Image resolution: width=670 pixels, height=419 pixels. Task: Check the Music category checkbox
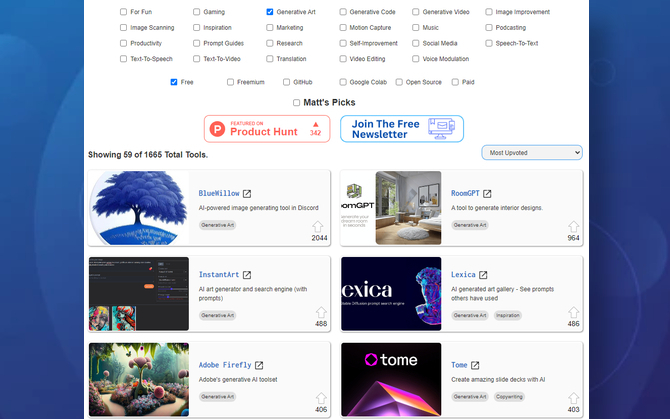[x=416, y=28]
